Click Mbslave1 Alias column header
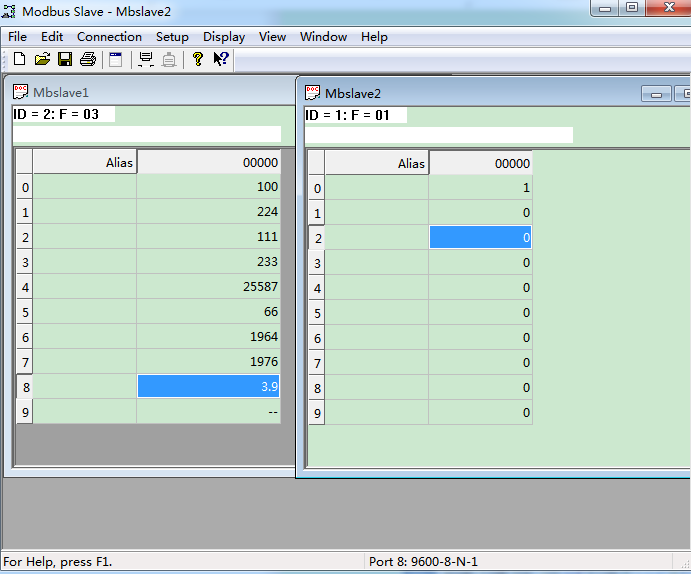The width and height of the screenshot is (691, 574). point(85,162)
